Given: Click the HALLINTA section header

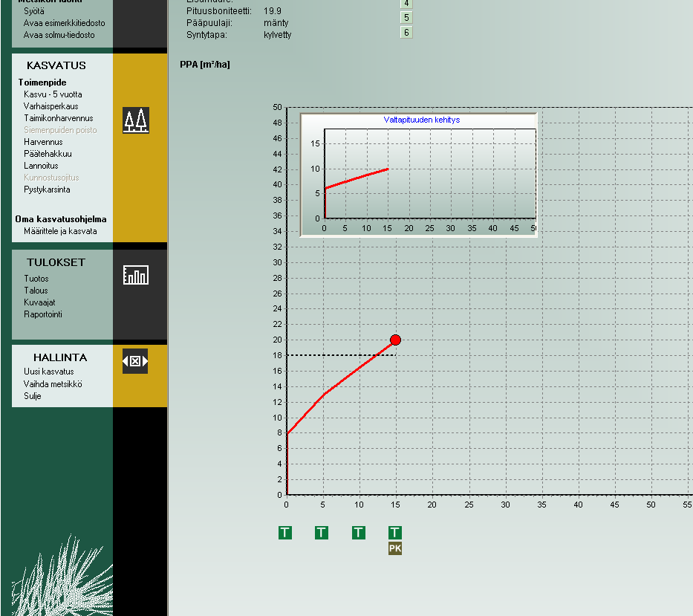Looking at the screenshot, I should (60, 357).
